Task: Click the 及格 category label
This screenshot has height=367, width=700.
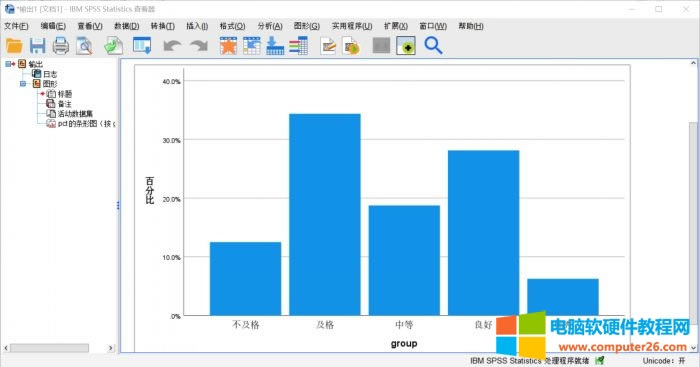Action: click(x=325, y=325)
